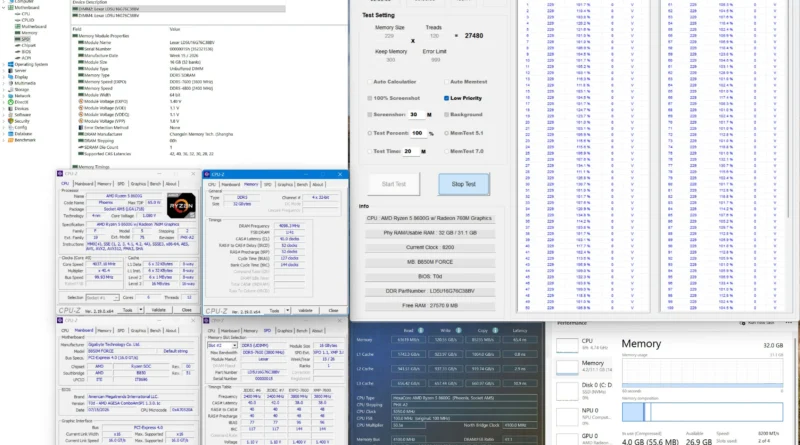
Task: Click the Stop Test button
Action: coord(464,184)
